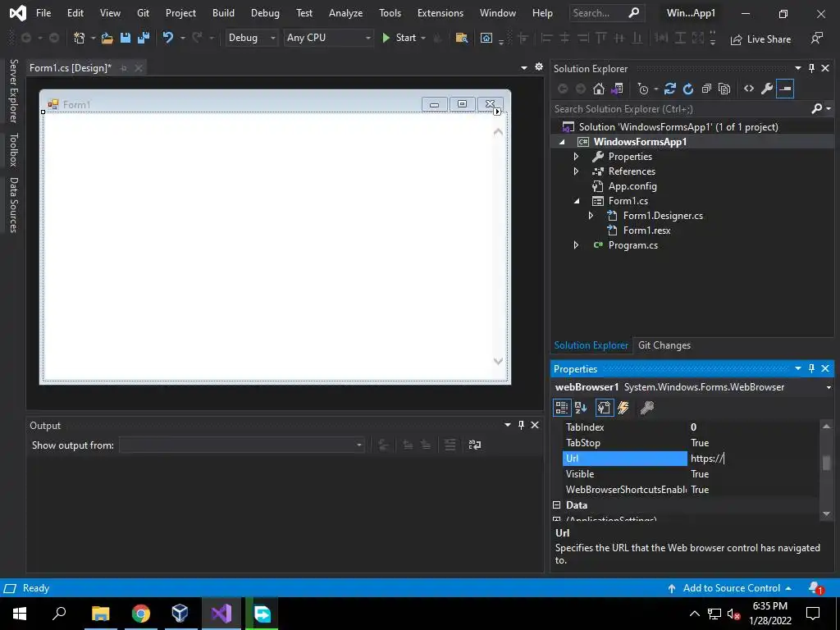The height and width of the screenshot is (630, 840).
Task: Click the Save All icon
Action: pos(144,38)
